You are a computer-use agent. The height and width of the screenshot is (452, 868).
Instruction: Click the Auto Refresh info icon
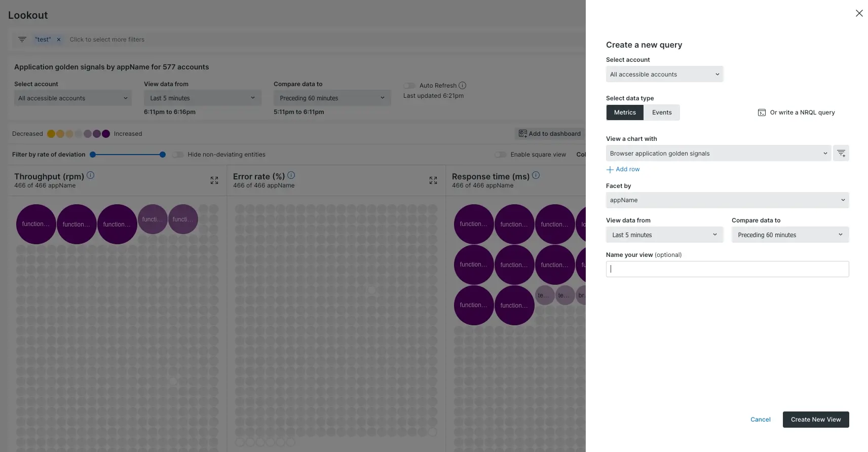pyautogui.click(x=462, y=86)
